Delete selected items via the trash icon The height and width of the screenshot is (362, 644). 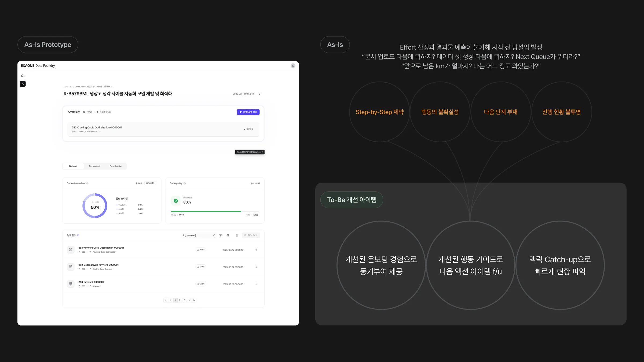click(237, 235)
